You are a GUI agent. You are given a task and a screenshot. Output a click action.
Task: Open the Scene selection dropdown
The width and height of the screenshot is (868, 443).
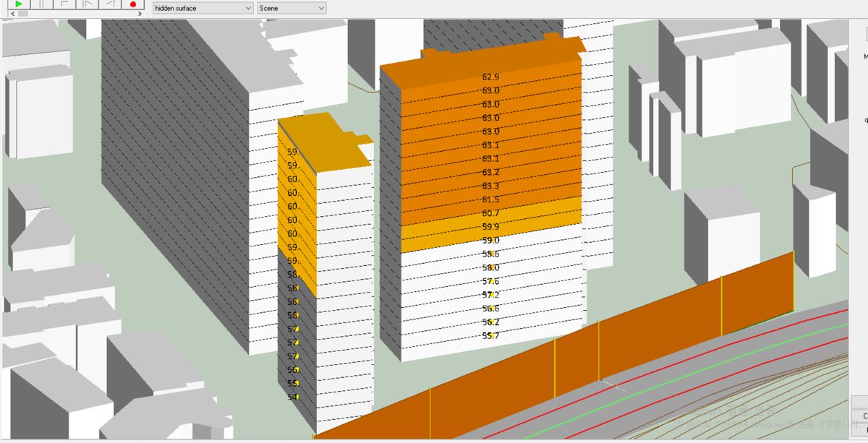click(292, 8)
